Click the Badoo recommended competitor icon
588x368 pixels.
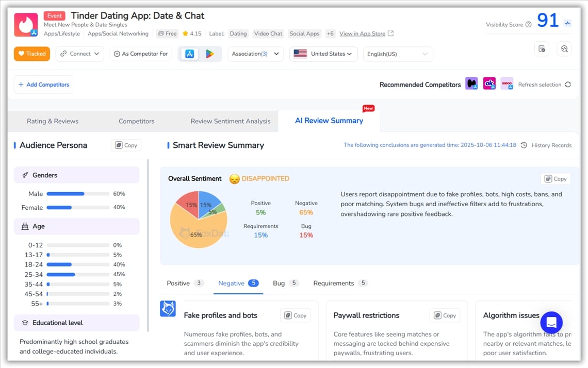point(507,84)
